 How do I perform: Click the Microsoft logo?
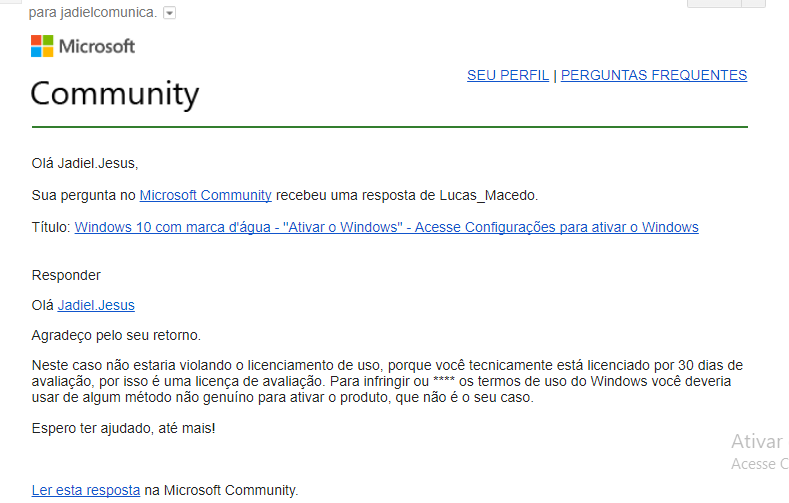pos(83,46)
